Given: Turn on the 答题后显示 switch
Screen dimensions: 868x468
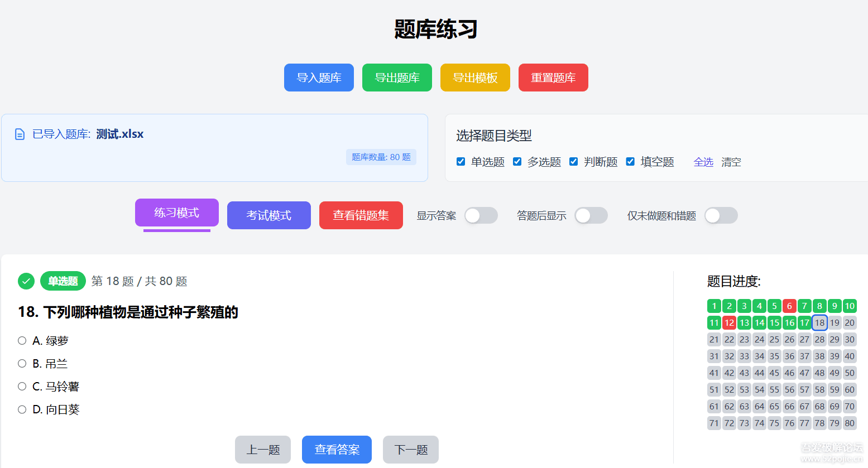Looking at the screenshot, I should [591, 215].
